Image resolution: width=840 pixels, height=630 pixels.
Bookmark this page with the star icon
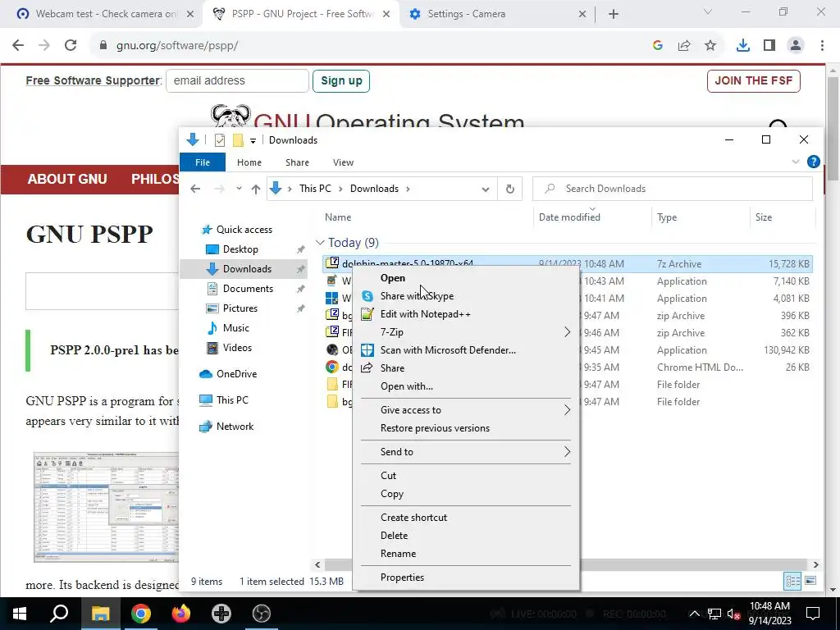tap(710, 46)
